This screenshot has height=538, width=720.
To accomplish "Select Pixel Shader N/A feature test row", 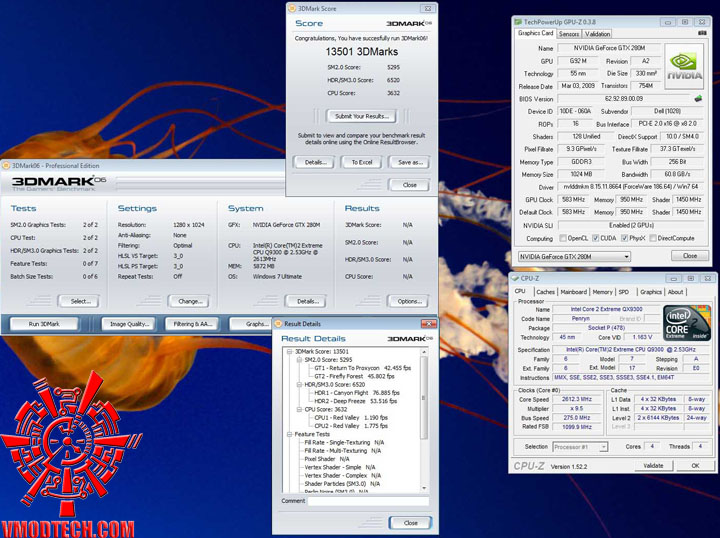I will tap(326, 459).
